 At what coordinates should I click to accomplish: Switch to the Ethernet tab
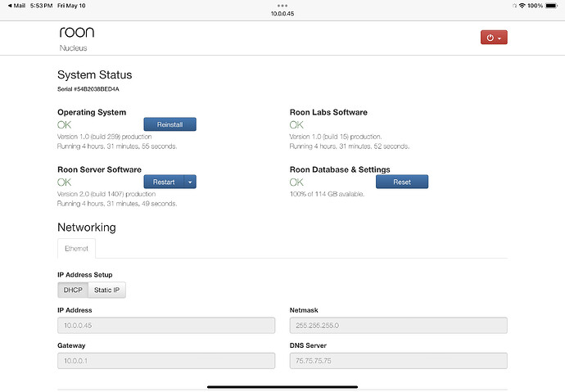point(76,248)
